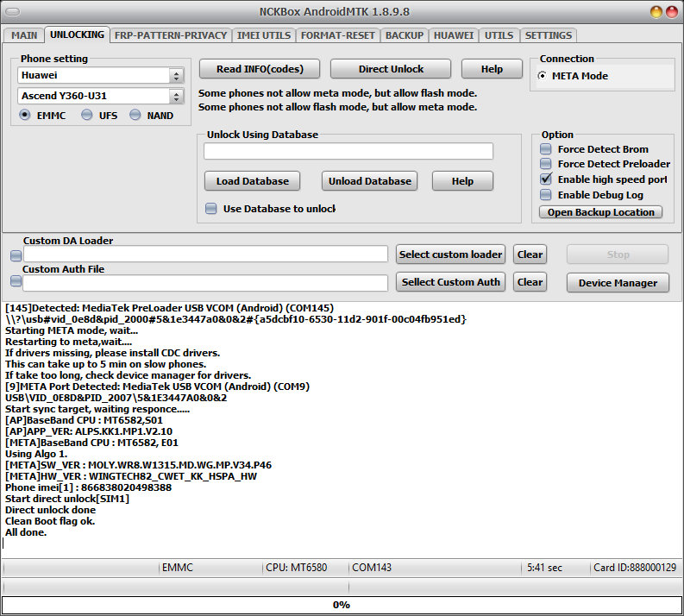Close window using red title button
Image resolution: width=684 pixels, height=616 pixels.
671,12
